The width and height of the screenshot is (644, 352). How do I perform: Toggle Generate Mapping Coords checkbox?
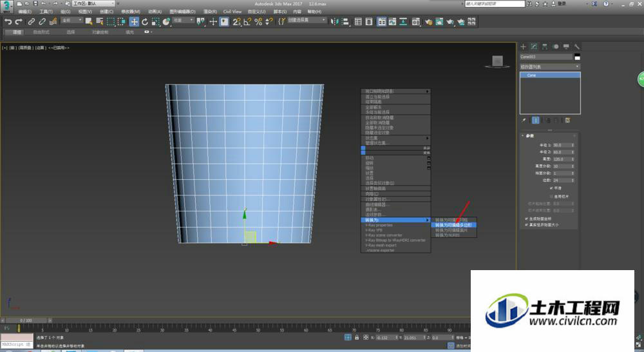(x=527, y=219)
